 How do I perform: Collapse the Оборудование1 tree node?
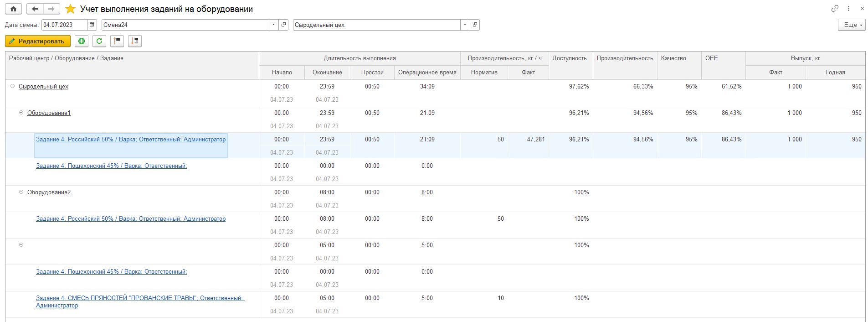click(x=21, y=113)
